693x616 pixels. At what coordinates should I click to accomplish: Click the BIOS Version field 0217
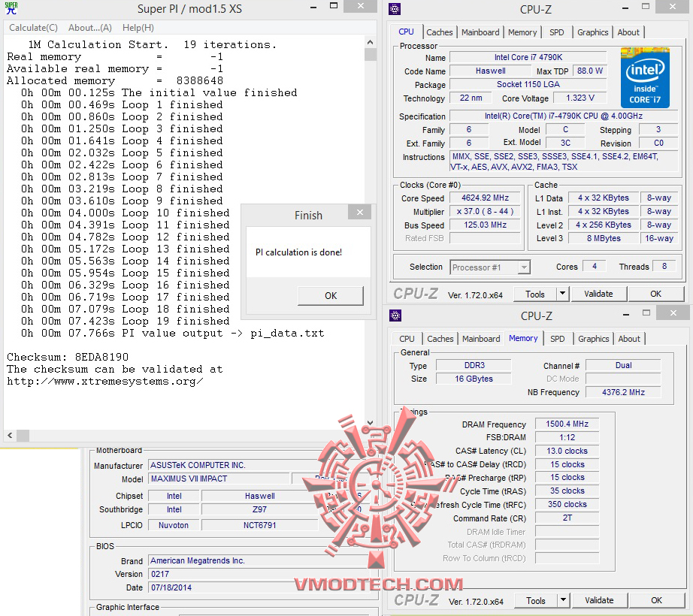click(259, 574)
